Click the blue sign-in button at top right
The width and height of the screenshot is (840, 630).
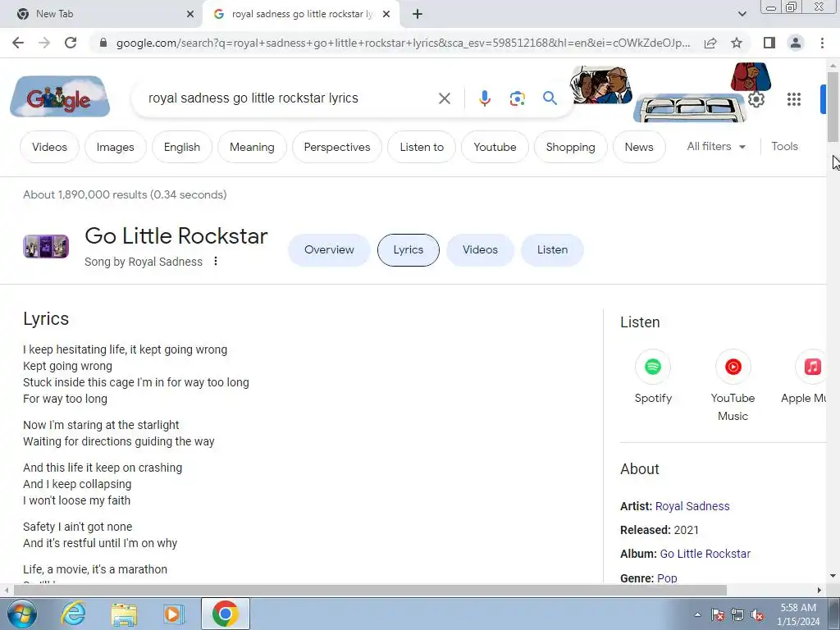coord(823,99)
